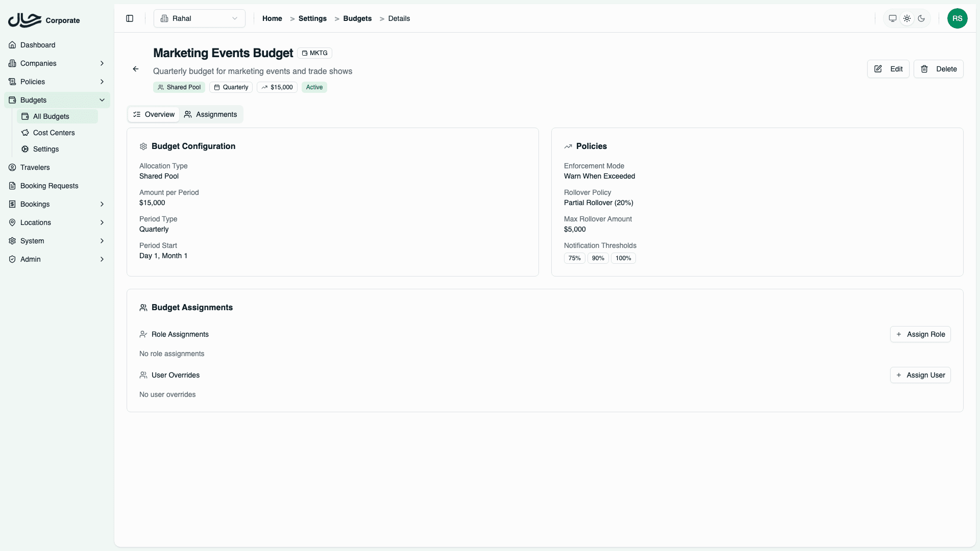Open the Rahal company selector dropdown
This screenshot has height=551, width=980.
pyautogui.click(x=199, y=18)
